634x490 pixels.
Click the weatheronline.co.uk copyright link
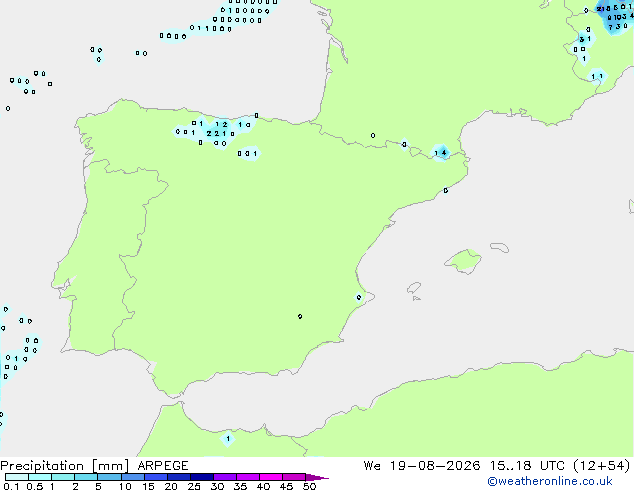pos(550,481)
